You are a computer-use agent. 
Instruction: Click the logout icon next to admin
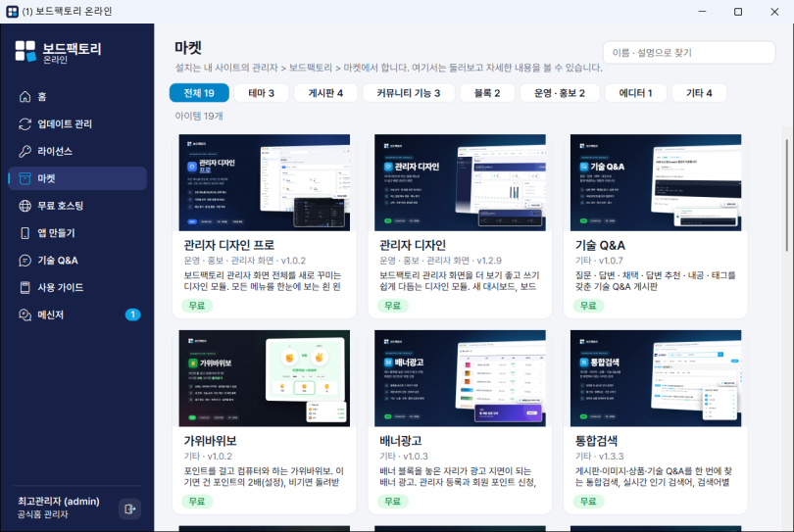pyautogui.click(x=129, y=508)
